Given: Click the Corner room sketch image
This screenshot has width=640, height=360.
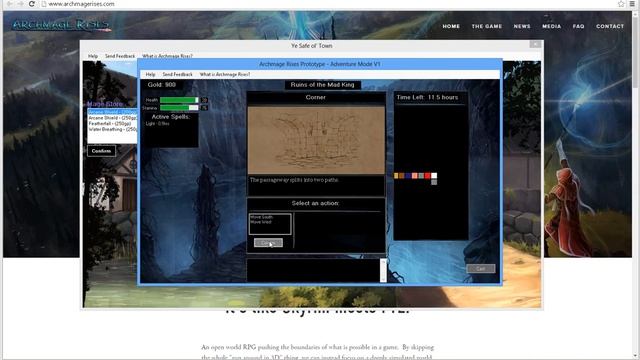Looking at the screenshot, I should [316, 140].
